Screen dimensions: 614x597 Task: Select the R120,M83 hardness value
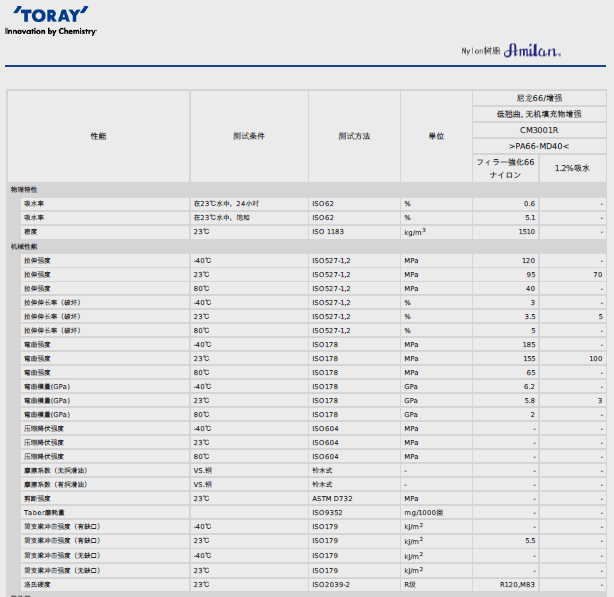pos(517,584)
